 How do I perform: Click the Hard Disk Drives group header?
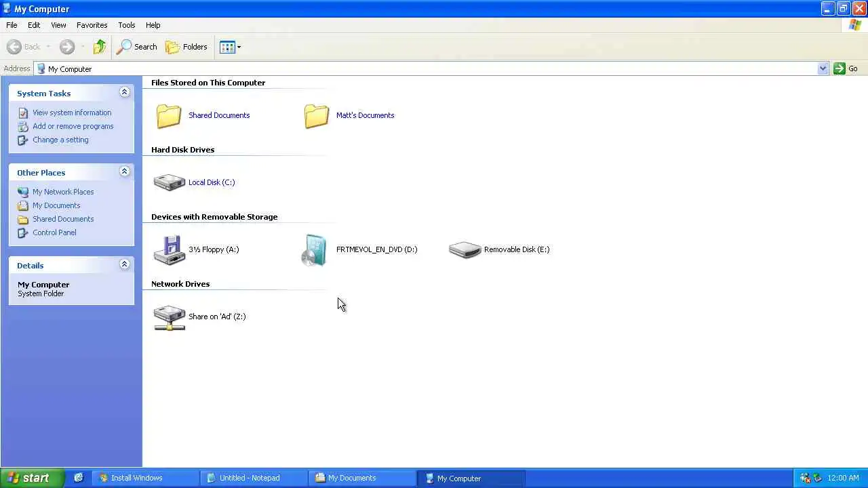pos(182,150)
